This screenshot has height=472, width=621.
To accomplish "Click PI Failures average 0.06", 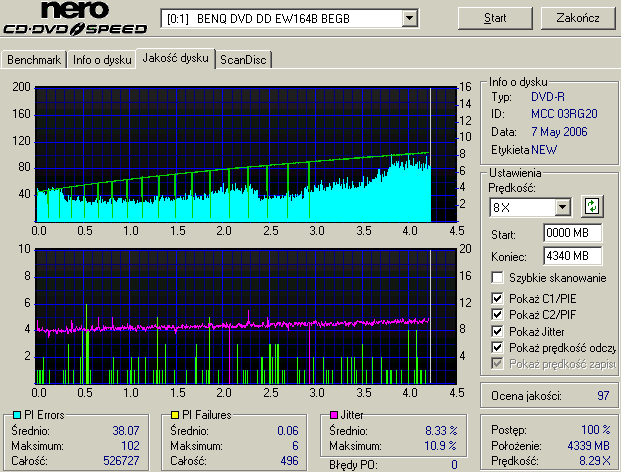I will pyautogui.click(x=288, y=430).
